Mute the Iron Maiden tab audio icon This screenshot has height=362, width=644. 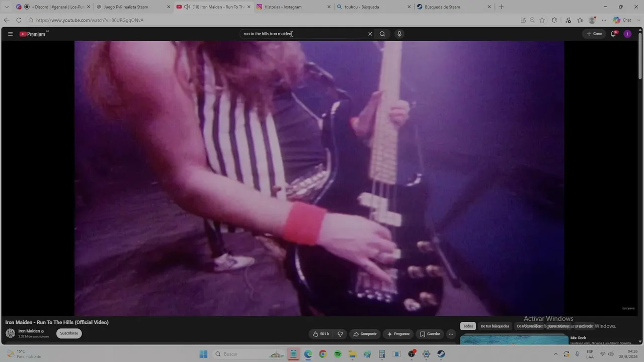(x=187, y=7)
